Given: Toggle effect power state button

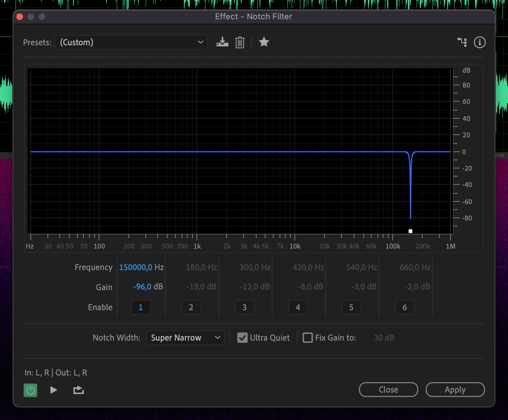Looking at the screenshot, I should [30, 390].
